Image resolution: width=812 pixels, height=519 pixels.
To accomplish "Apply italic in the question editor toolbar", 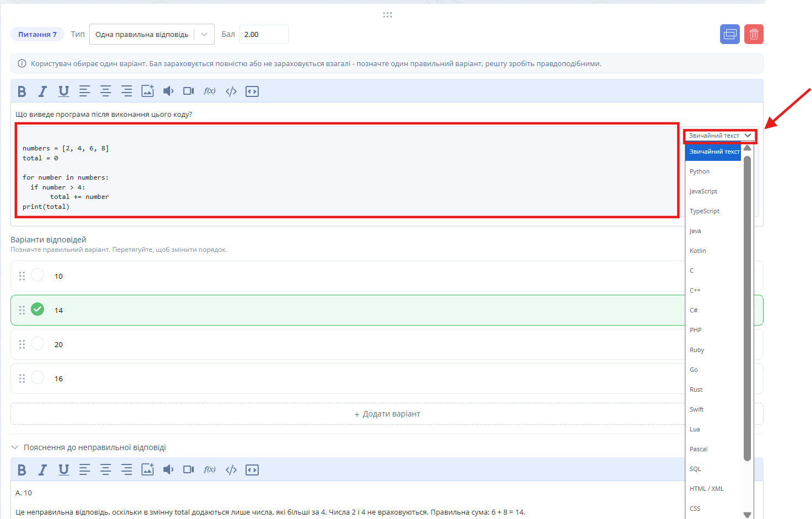I will [x=42, y=91].
